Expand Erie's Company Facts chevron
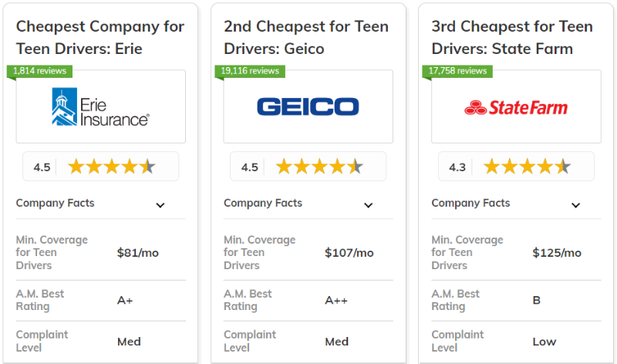 160,205
